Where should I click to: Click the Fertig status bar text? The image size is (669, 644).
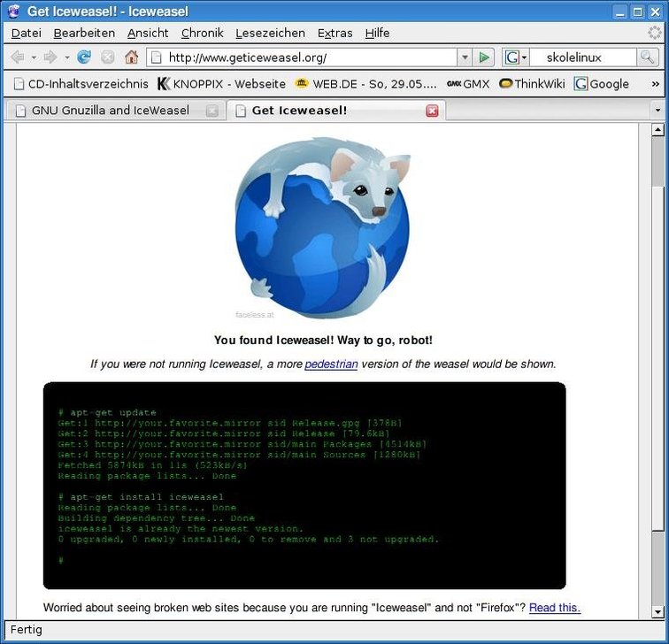(x=27, y=630)
